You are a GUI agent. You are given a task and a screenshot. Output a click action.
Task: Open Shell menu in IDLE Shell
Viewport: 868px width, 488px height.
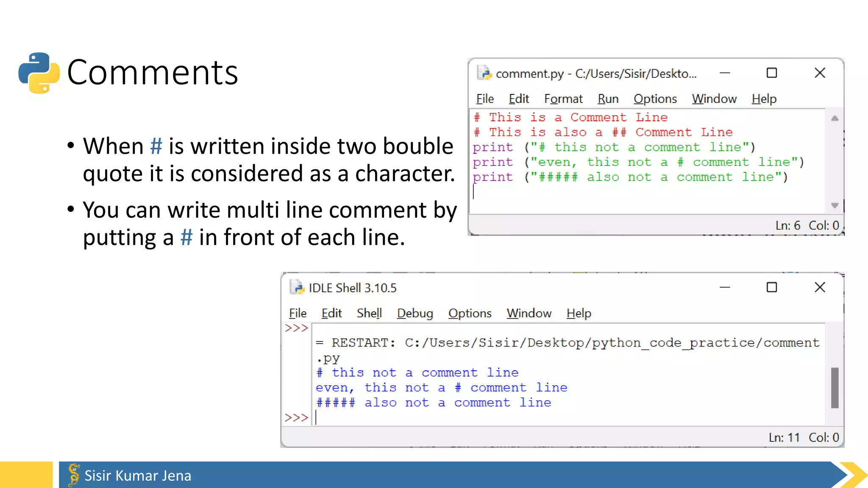pyautogui.click(x=369, y=313)
